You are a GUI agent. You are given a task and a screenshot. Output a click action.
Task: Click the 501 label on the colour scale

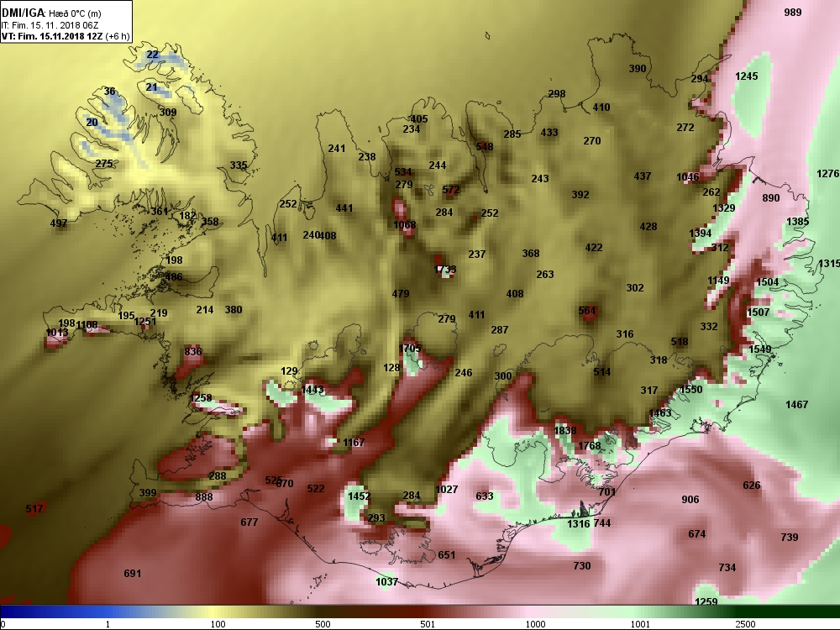(x=428, y=624)
